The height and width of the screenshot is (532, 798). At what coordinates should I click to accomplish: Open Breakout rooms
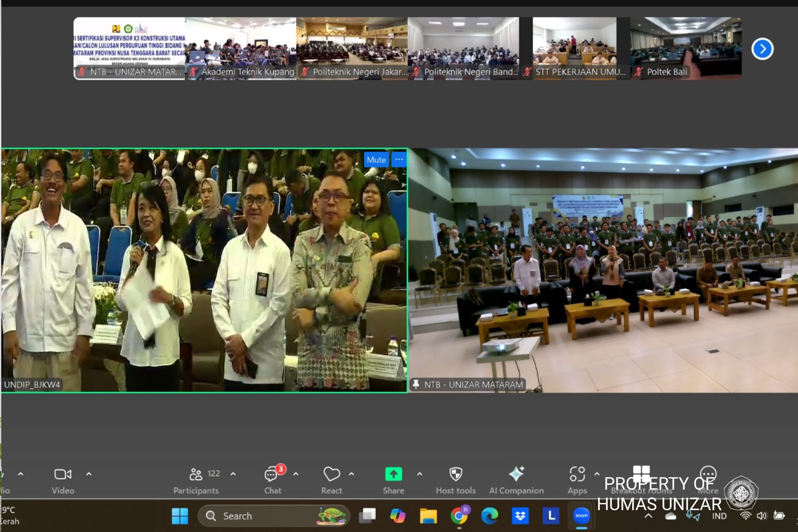[642, 480]
